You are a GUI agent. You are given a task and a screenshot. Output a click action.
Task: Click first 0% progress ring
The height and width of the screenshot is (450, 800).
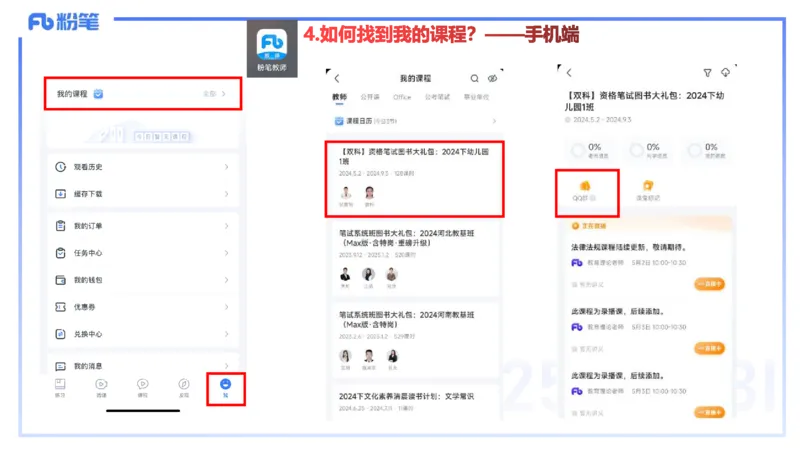pyautogui.click(x=578, y=151)
